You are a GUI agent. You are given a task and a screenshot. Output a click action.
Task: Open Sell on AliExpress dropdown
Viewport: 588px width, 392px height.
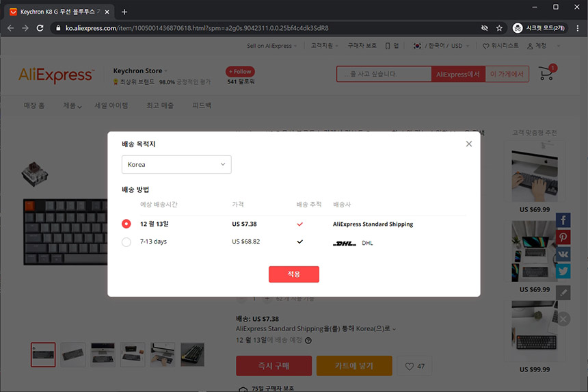point(272,46)
